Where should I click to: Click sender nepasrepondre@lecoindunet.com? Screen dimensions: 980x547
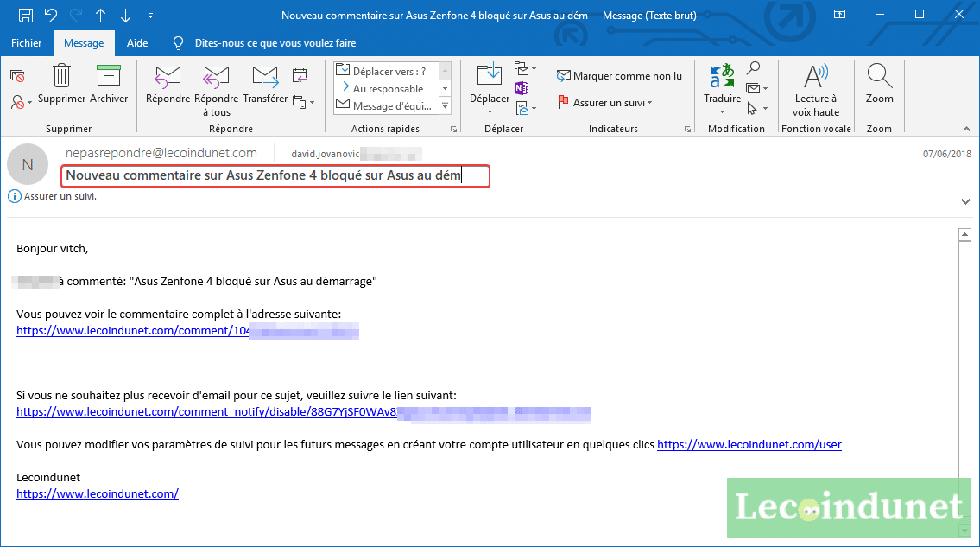tap(161, 153)
